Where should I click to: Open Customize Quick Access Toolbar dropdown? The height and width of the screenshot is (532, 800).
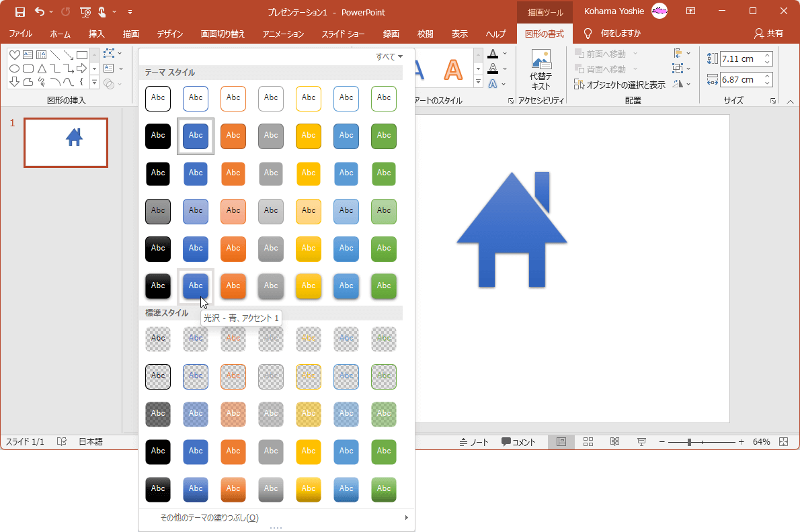pos(130,11)
